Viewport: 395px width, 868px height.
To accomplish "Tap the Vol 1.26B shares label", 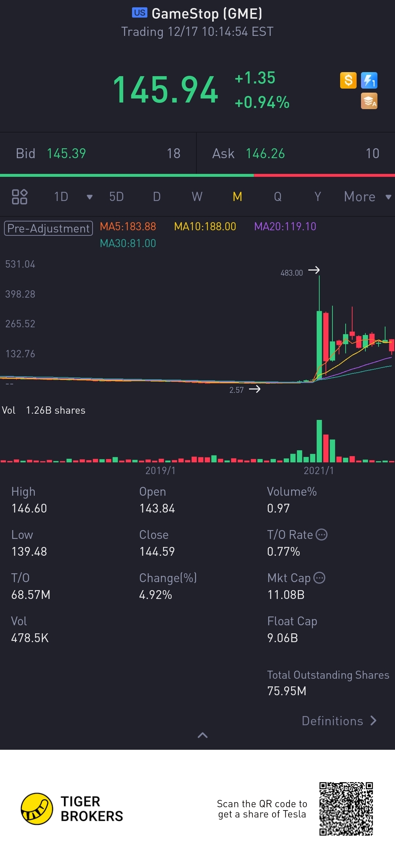I will [44, 410].
